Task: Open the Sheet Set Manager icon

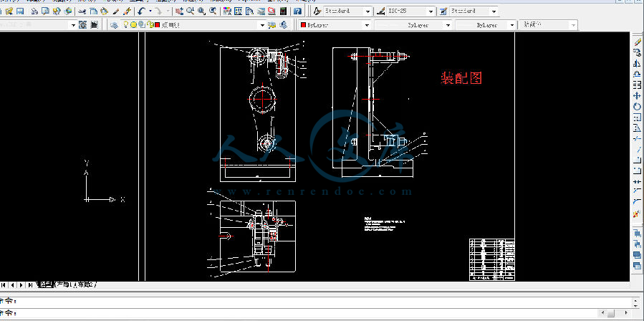Action: point(260,11)
